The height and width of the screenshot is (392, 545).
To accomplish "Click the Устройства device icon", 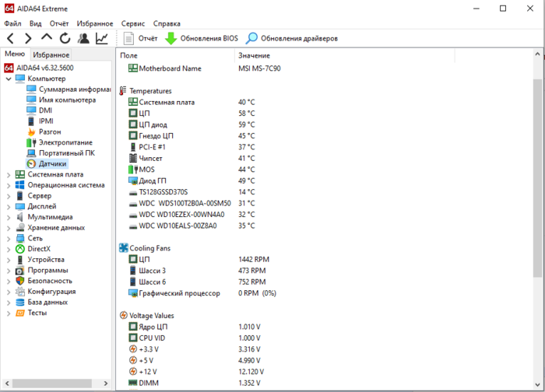I will [x=20, y=260].
